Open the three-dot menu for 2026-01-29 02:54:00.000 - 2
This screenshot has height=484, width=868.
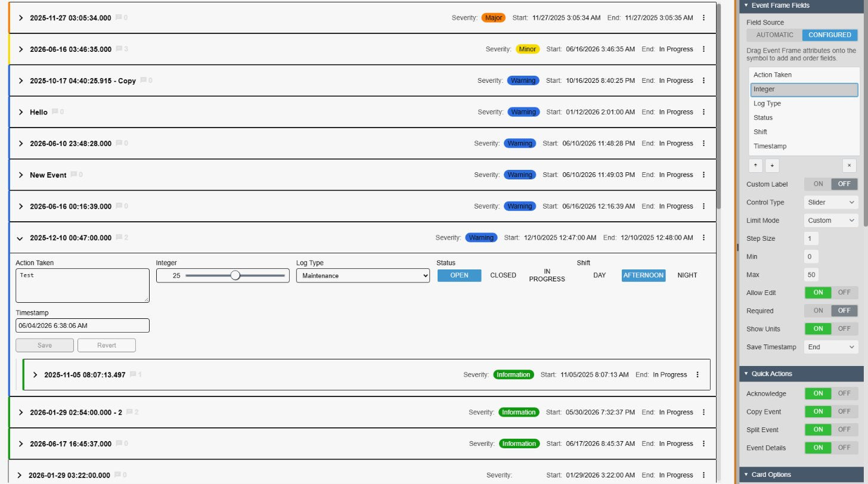(x=703, y=412)
